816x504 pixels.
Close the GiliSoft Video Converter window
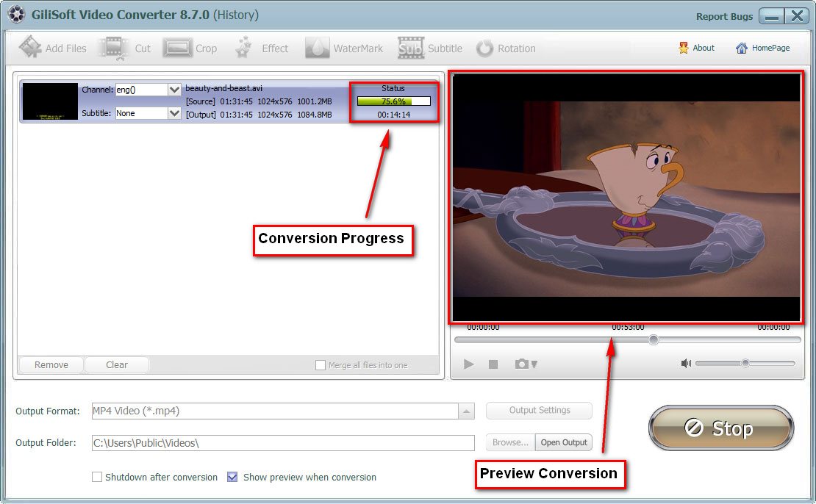pos(797,16)
